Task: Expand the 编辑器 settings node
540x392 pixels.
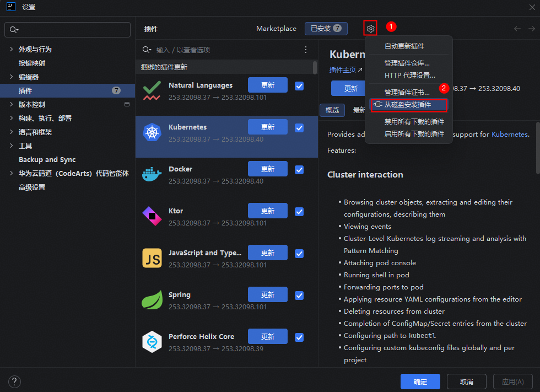Action: (x=12, y=77)
